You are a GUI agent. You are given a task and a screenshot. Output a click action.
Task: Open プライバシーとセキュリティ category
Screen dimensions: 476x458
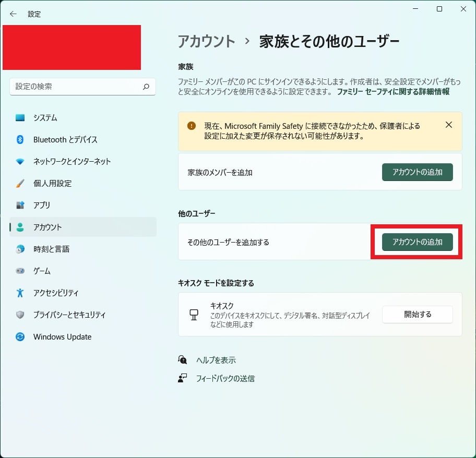83,315
